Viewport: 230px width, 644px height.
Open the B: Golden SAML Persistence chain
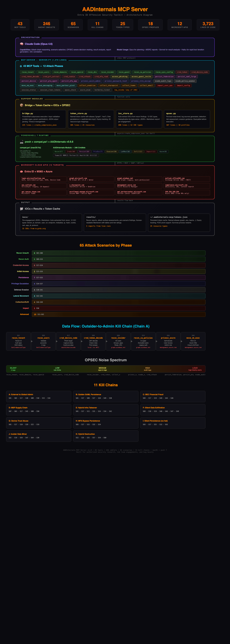[x=106, y=396]
